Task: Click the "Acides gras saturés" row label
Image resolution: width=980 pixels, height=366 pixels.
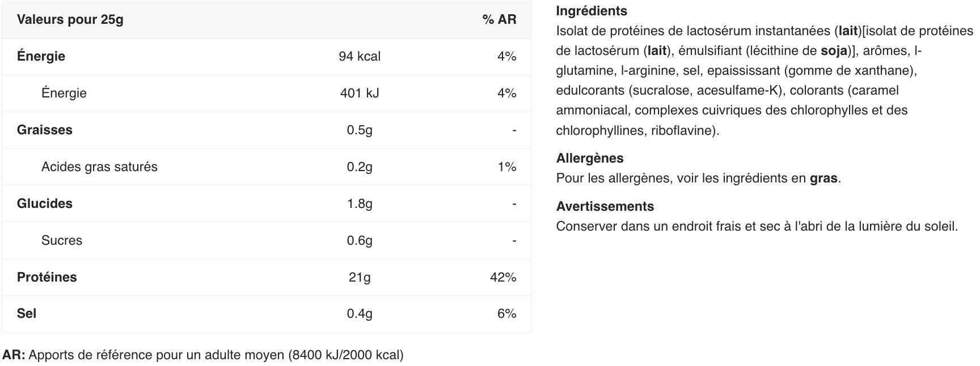Action: tap(99, 167)
